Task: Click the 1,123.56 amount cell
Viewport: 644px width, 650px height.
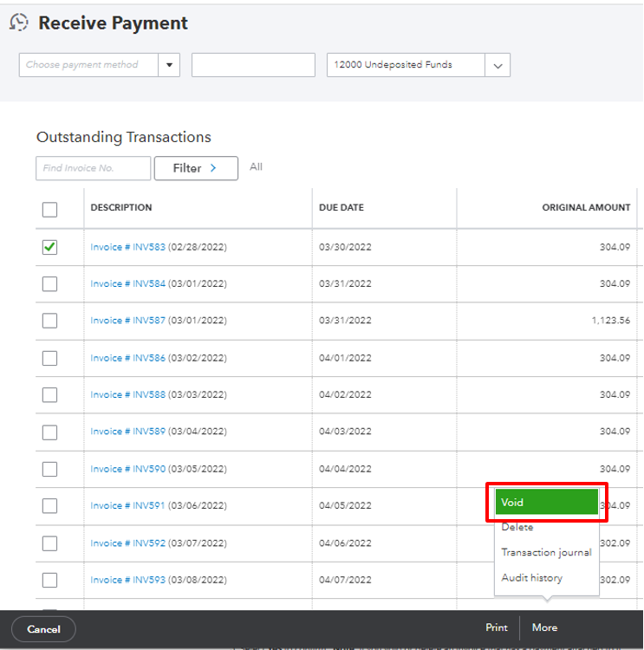Action: pyautogui.click(x=610, y=321)
